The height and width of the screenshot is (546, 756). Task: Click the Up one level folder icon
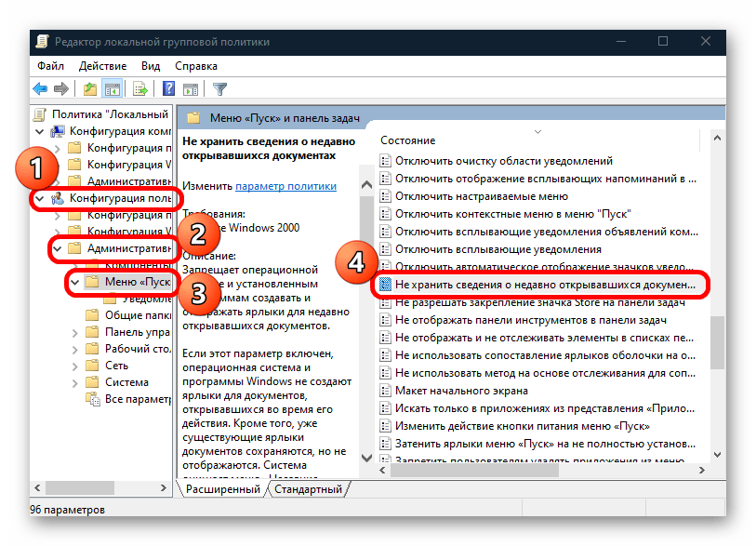pyautogui.click(x=89, y=89)
